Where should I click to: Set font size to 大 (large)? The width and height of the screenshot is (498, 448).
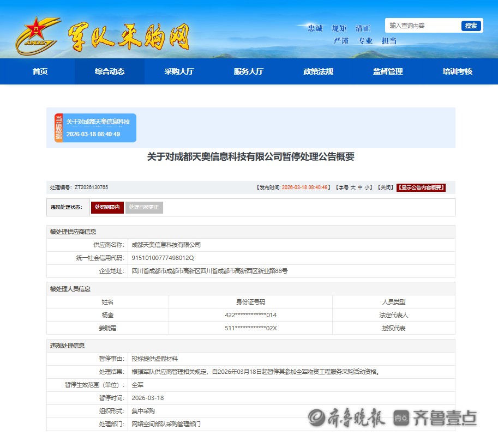(353, 187)
